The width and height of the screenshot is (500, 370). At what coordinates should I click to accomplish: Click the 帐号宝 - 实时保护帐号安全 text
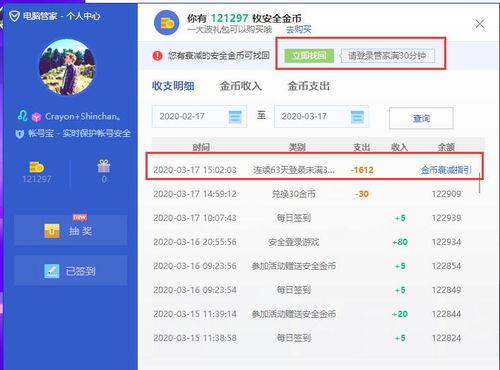(79, 134)
